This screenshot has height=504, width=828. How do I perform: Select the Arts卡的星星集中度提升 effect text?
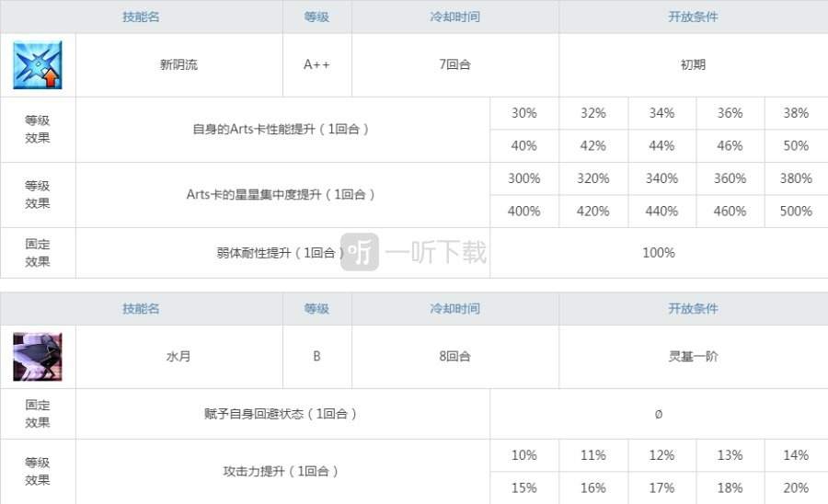(281, 195)
